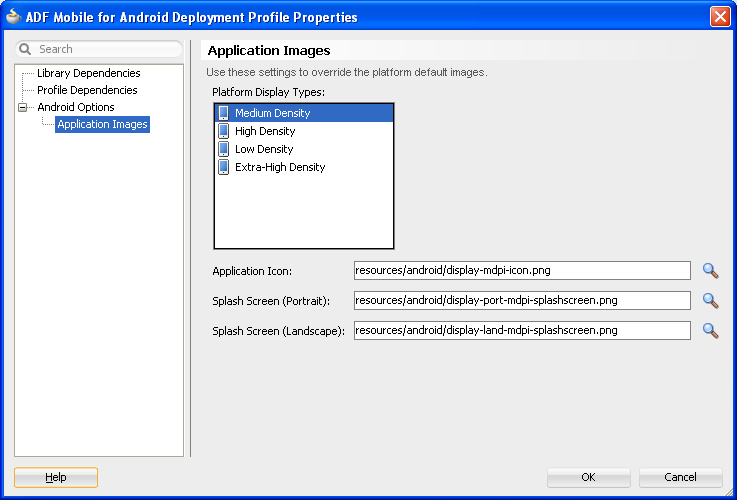Click the High Density phone icon
Image resolution: width=737 pixels, height=500 pixels.
coord(224,131)
